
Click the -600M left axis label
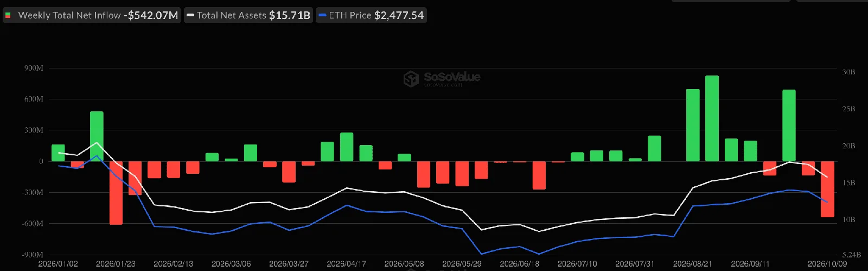point(33,223)
